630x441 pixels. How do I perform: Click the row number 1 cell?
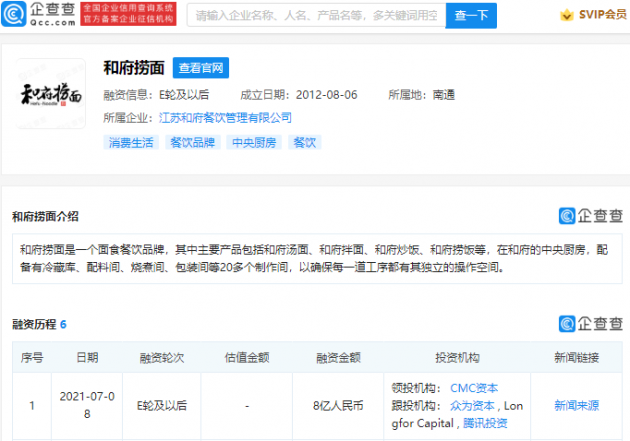[32, 406]
